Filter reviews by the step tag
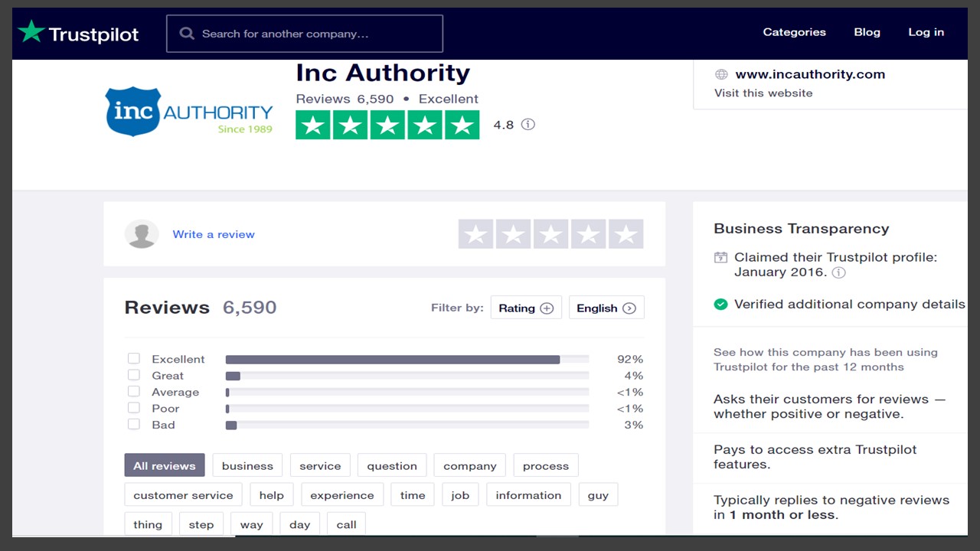 click(x=201, y=524)
